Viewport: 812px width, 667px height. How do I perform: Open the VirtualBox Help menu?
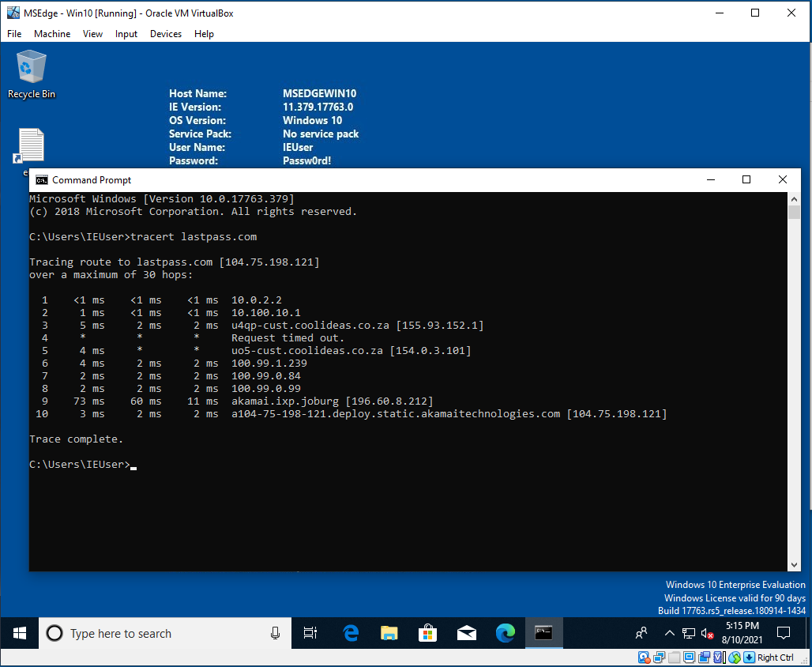point(204,34)
